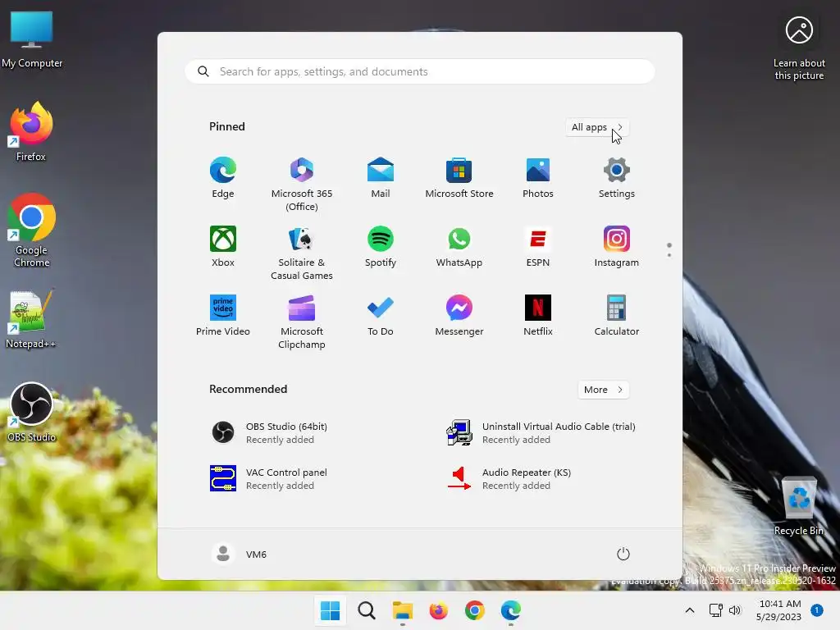Open Solitaire & Casual Games
Viewport: 840px width, 630px height.
[302, 253]
